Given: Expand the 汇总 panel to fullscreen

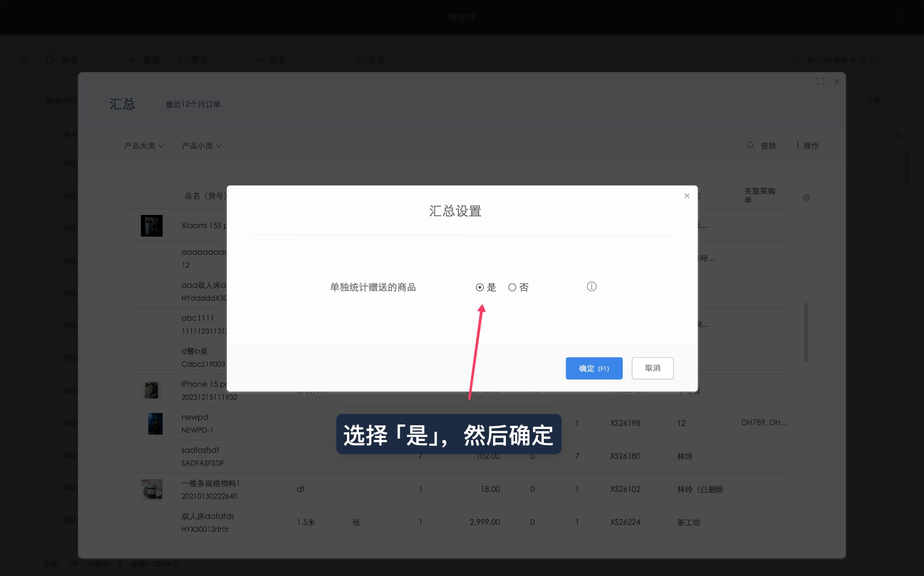Looking at the screenshot, I should pos(821,81).
